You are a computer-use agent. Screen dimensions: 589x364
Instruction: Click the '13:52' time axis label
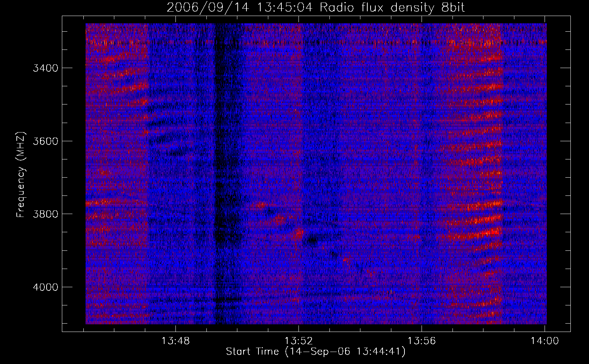point(299,341)
